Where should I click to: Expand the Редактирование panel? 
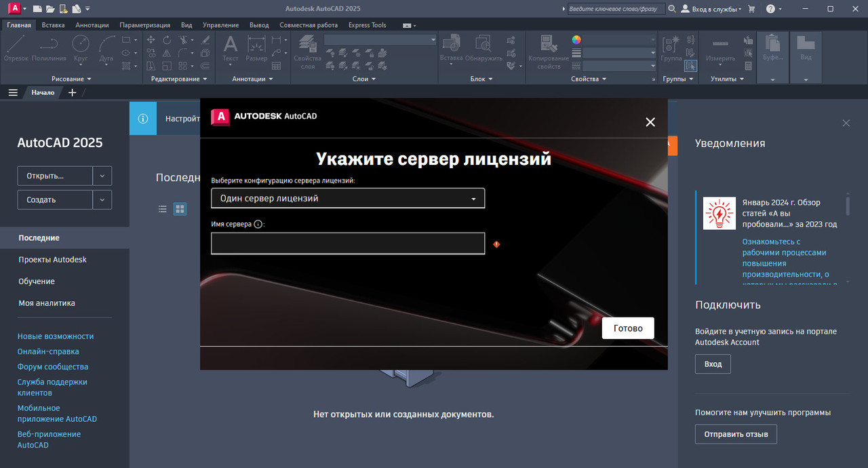point(179,79)
